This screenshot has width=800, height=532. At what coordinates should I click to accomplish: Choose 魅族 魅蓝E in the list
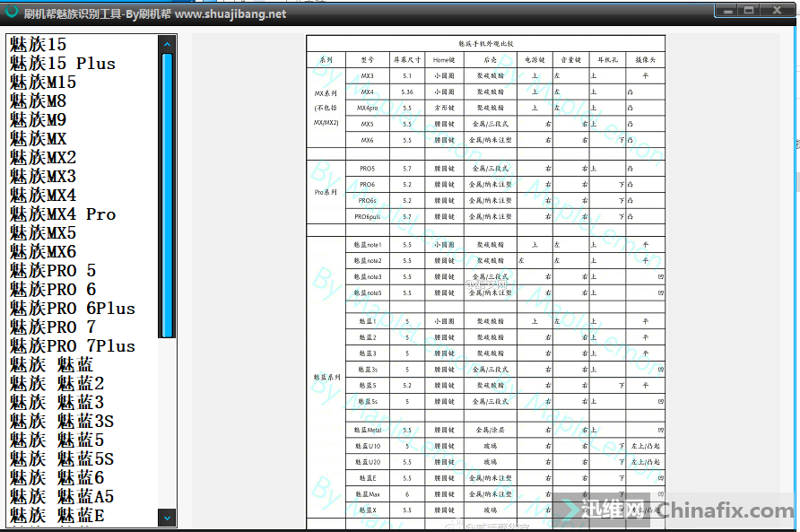(57, 516)
